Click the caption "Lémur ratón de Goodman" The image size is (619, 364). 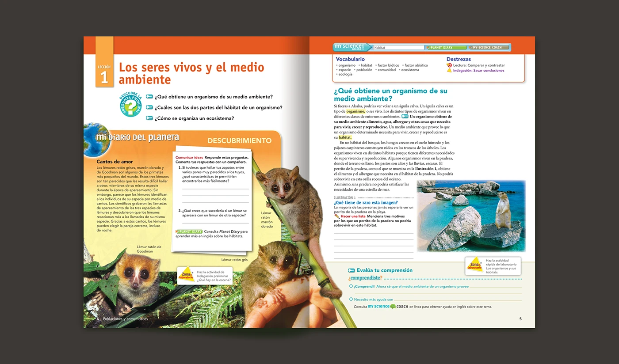click(149, 249)
